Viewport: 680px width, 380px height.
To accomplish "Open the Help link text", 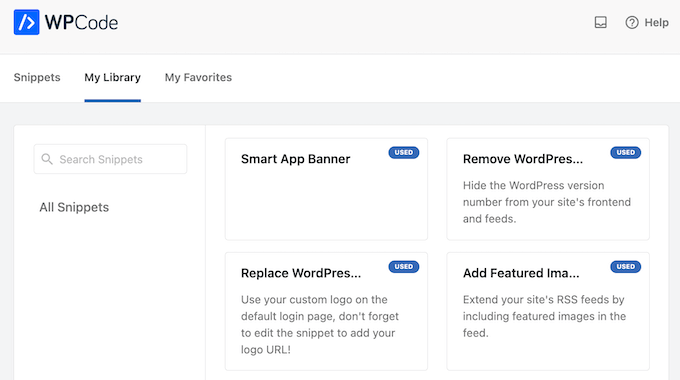I will coord(656,23).
